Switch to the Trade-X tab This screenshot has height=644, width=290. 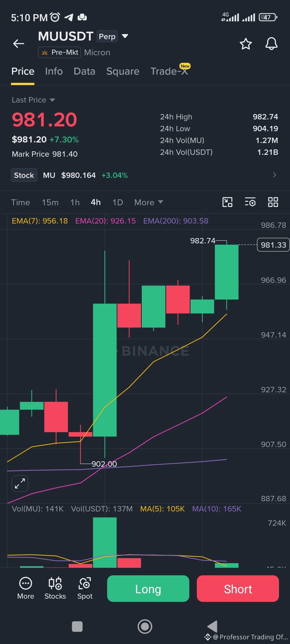pyautogui.click(x=169, y=71)
